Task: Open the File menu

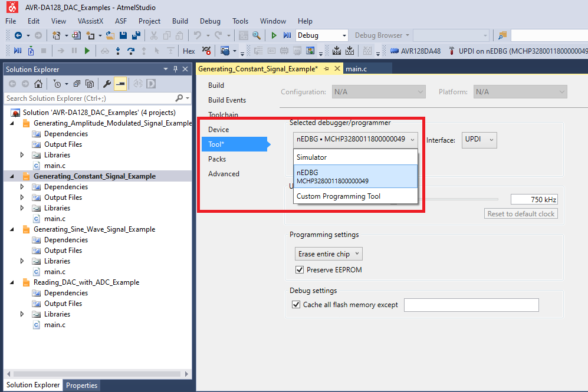Action: point(11,21)
